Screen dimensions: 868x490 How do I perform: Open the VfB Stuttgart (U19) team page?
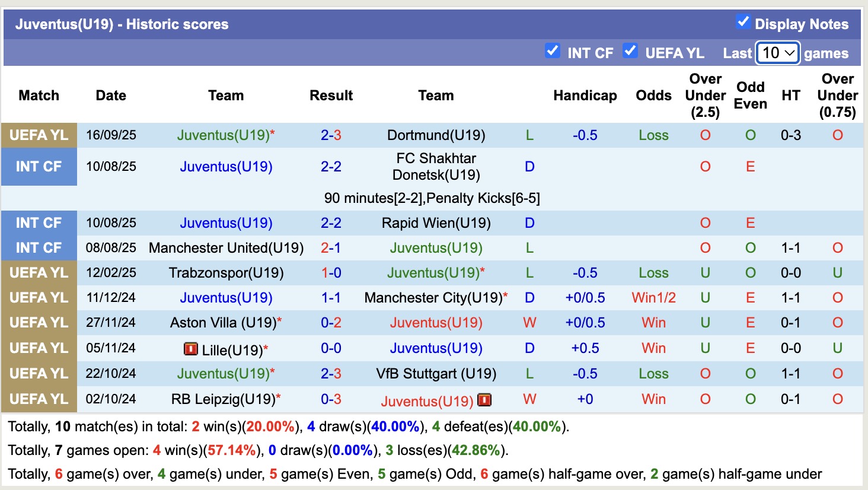(x=436, y=374)
